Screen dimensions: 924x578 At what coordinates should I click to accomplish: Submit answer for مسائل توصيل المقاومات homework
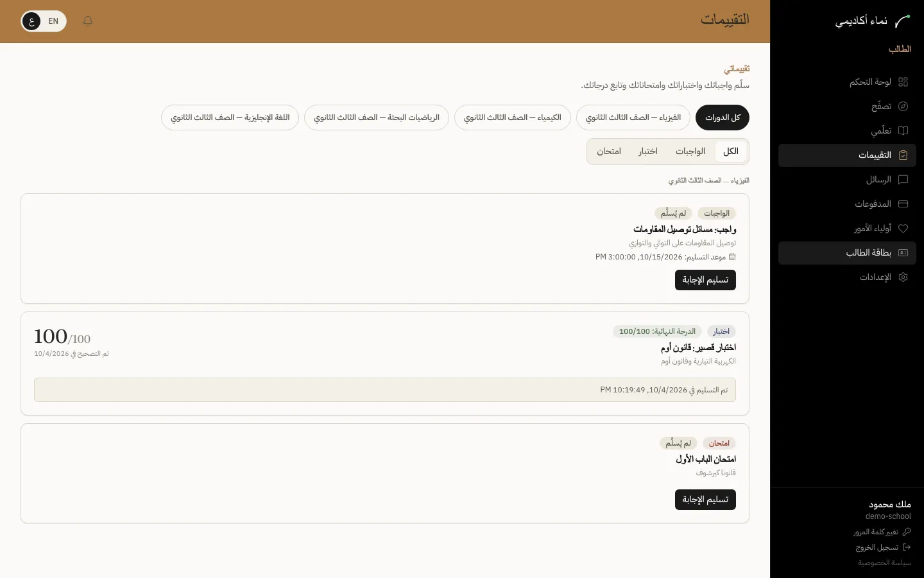tap(705, 280)
